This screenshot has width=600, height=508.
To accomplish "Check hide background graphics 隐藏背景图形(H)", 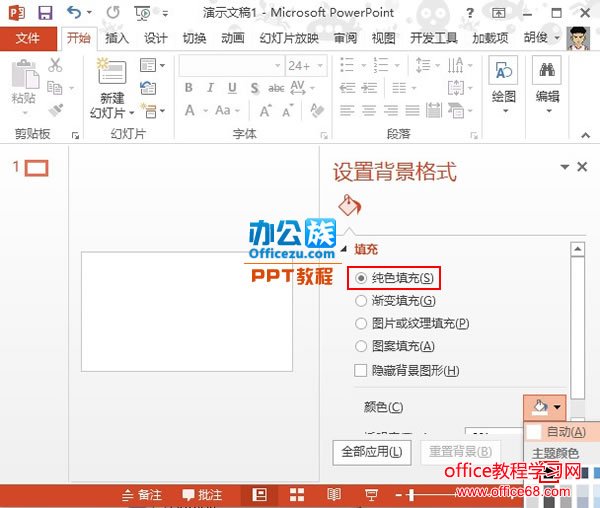I will pos(360,370).
